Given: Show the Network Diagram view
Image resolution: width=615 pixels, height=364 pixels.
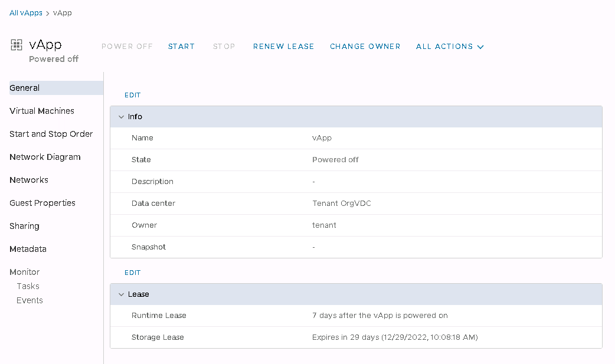Looking at the screenshot, I should click(45, 157).
